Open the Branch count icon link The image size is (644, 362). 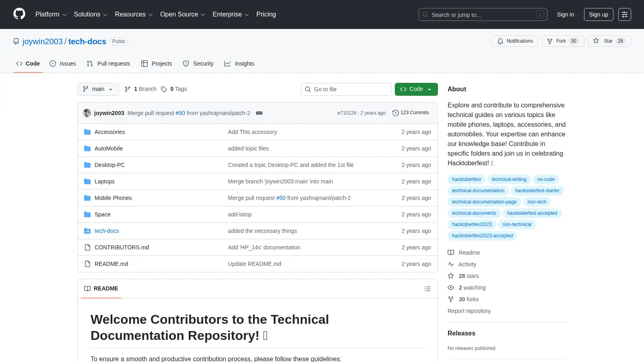click(128, 89)
